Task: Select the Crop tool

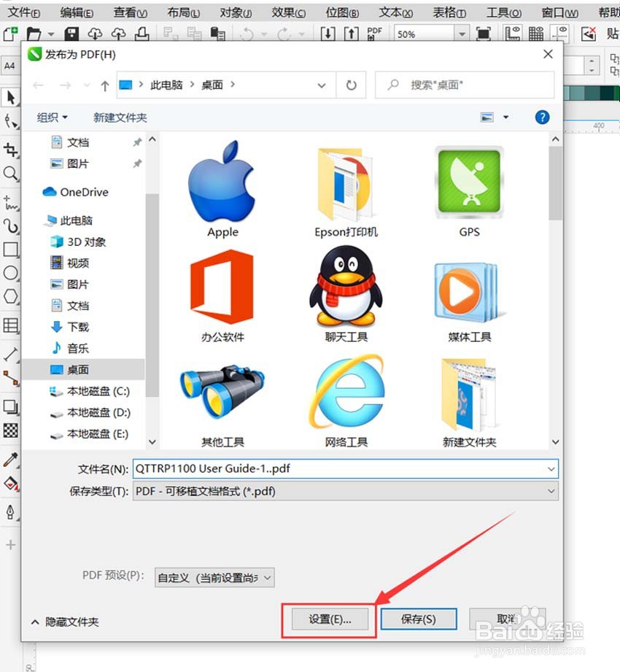Action: click(x=11, y=150)
